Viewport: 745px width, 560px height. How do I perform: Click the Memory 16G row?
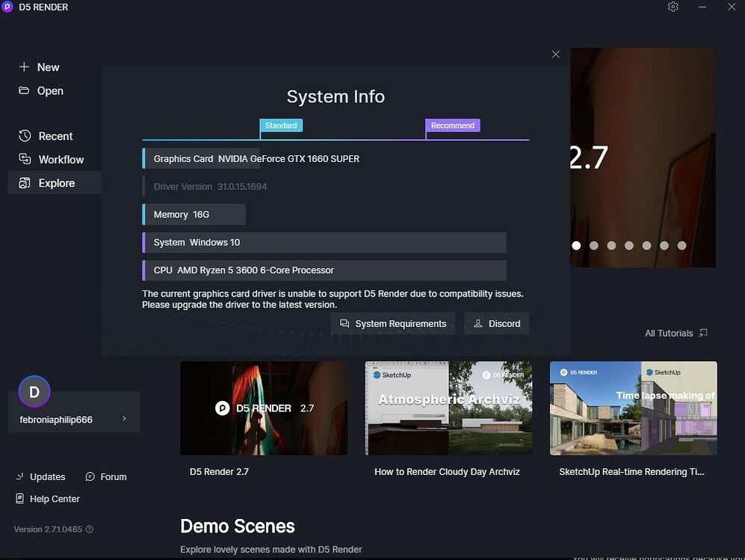coord(194,214)
